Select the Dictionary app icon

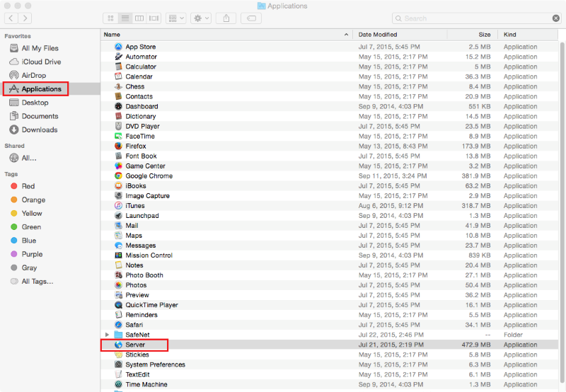coord(118,116)
